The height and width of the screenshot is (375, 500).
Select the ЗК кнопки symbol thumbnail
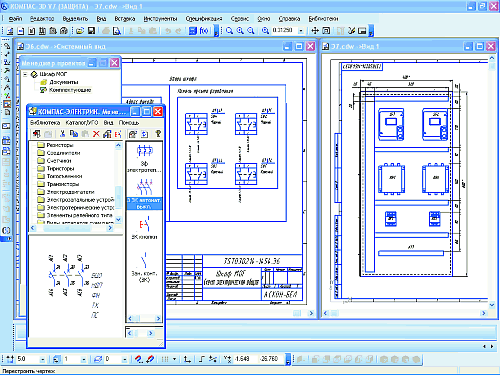pos(144,228)
